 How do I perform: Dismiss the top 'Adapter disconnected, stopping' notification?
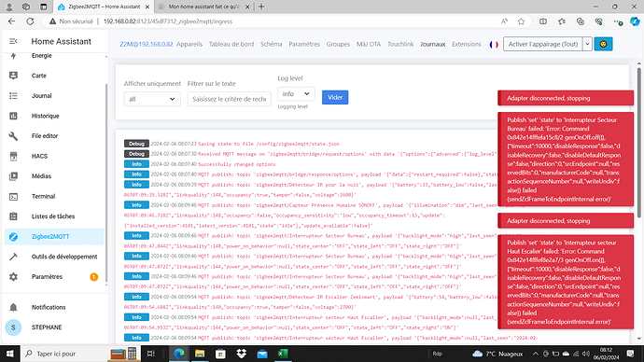(x=566, y=98)
